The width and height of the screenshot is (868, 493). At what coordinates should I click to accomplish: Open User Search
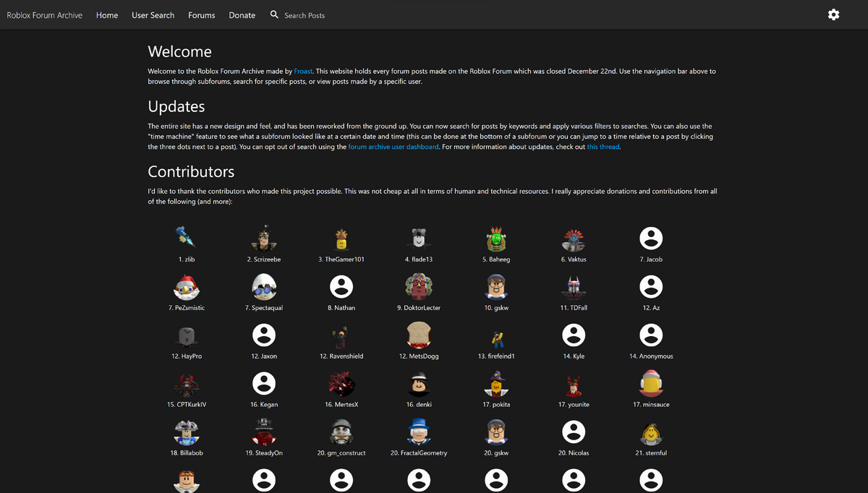coord(153,14)
